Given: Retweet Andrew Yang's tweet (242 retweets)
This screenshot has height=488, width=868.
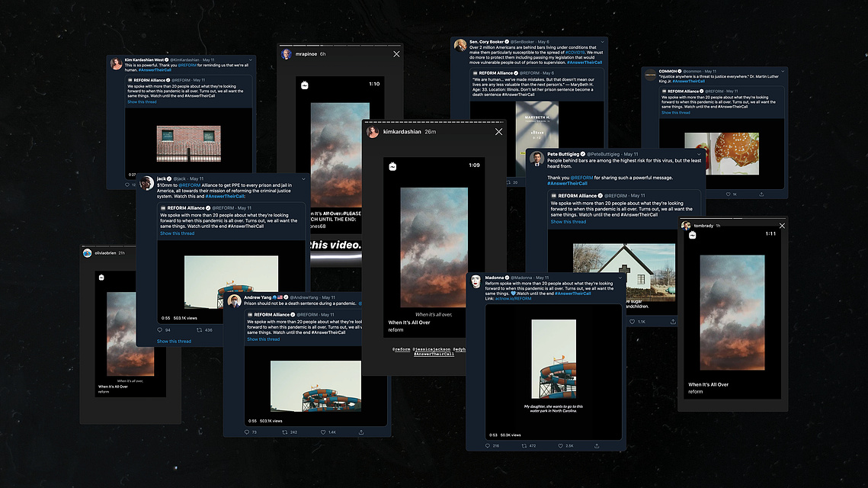Looking at the screenshot, I should pos(284,432).
